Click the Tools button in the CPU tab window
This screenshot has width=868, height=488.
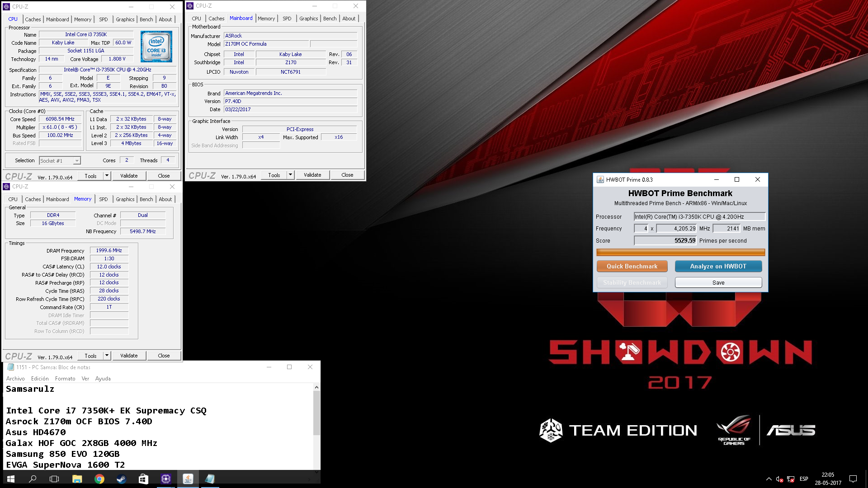(90, 176)
